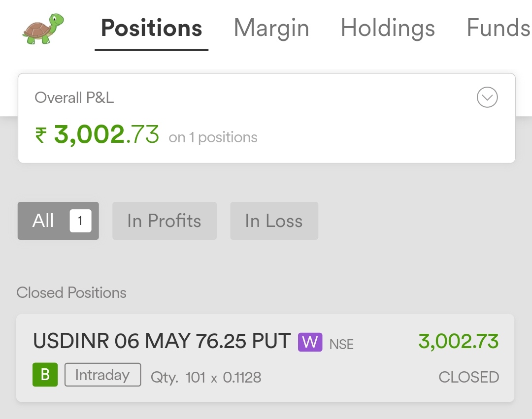Open the Holdings tab
The height and width of the screenshot is (419, 532).
tap(388, 28)
